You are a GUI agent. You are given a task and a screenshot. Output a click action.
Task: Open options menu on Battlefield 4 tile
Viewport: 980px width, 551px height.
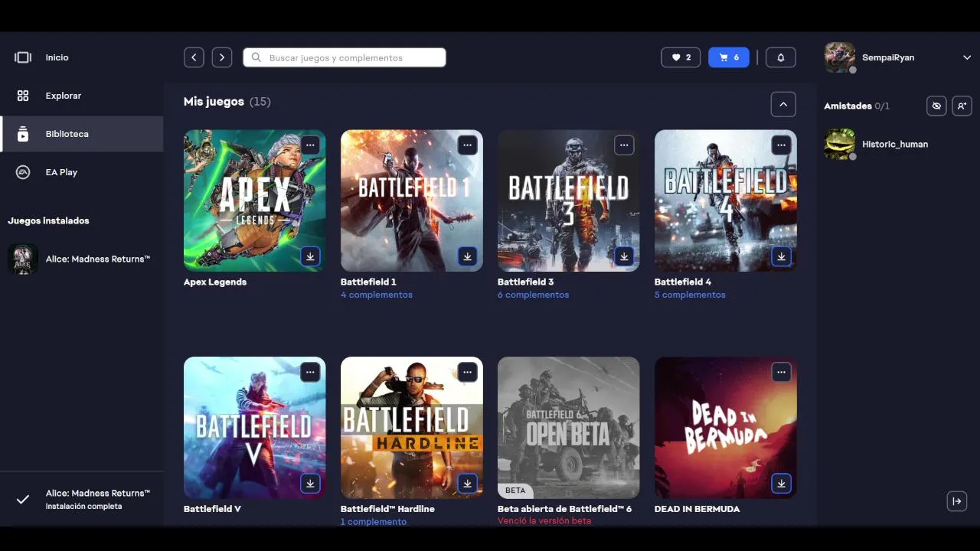click(x=781, y=145)
